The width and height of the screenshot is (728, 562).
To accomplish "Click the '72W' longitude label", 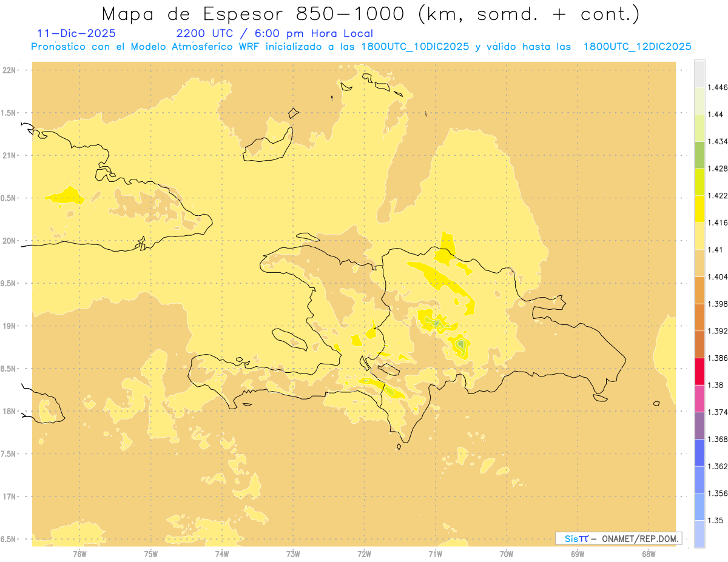I will click(x=364, y=554).
